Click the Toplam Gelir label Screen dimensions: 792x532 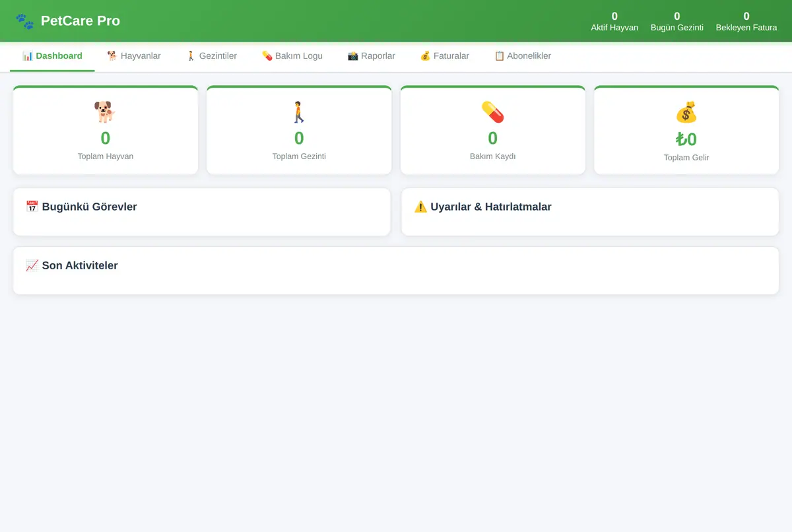[x=686, y=158]
